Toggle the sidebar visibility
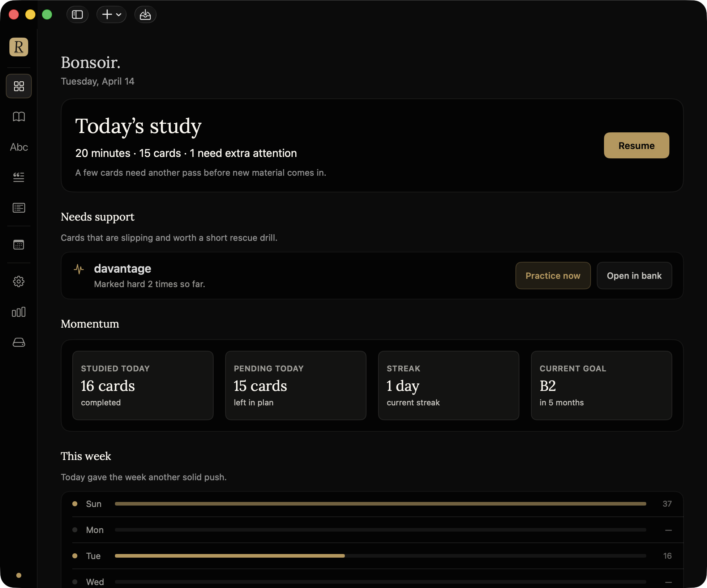 click(x=78, y=14)
